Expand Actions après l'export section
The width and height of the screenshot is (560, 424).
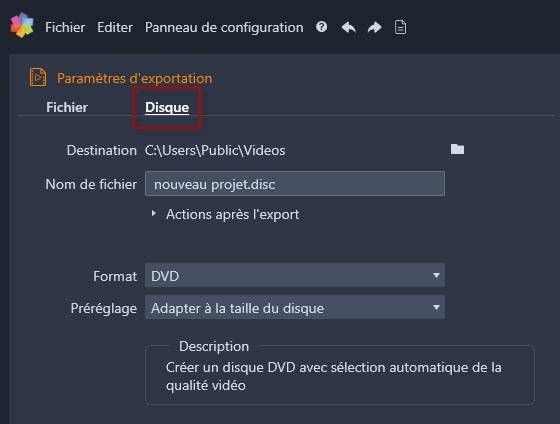(225, 214)
